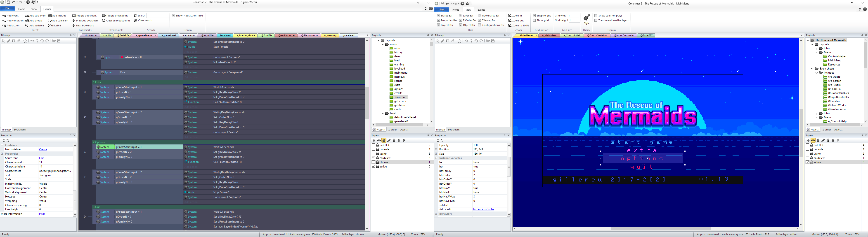Open the File menu in the MainMenu window
The width and height of the screenshot is (868, 237).
441,10
